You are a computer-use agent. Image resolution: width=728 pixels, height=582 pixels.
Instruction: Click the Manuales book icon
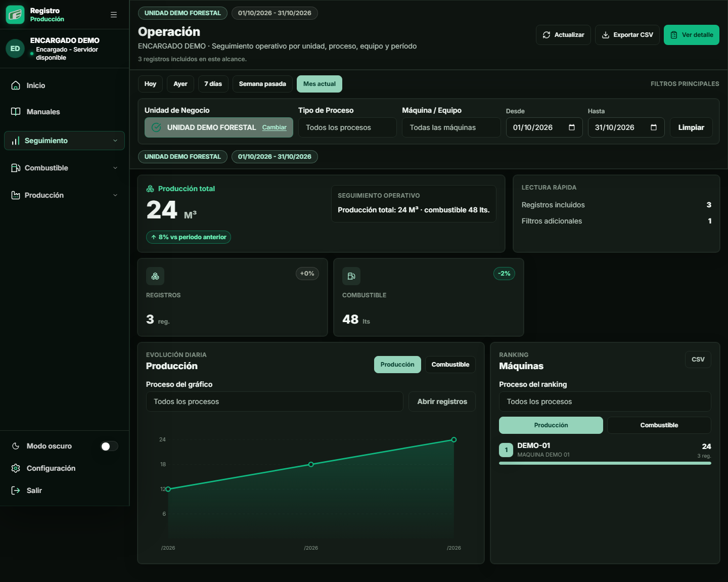tap(16, 112)
